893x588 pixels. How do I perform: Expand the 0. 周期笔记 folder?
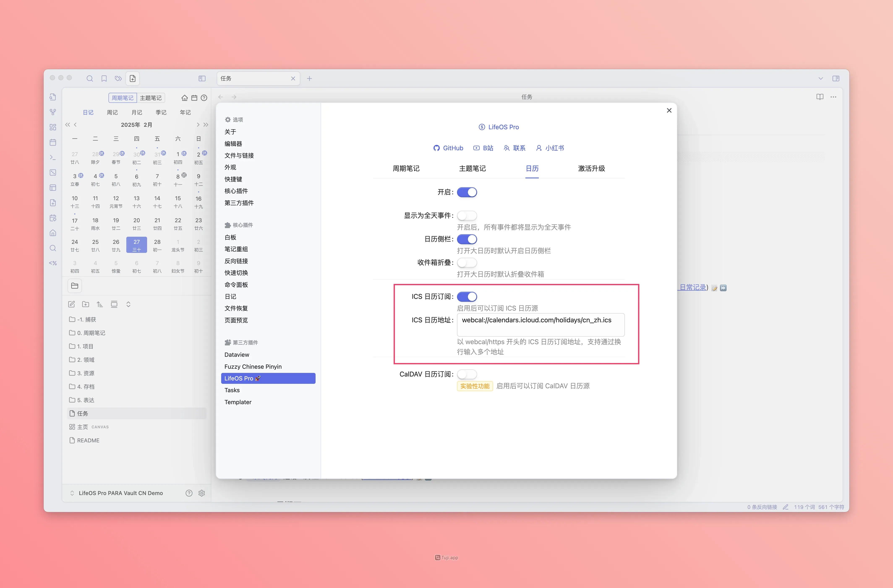91,333
